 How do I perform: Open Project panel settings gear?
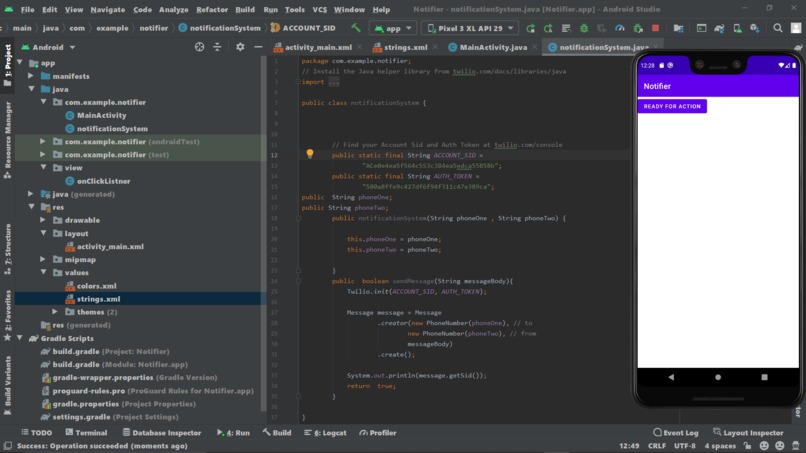pyautogui.click(x=240, y=47)
